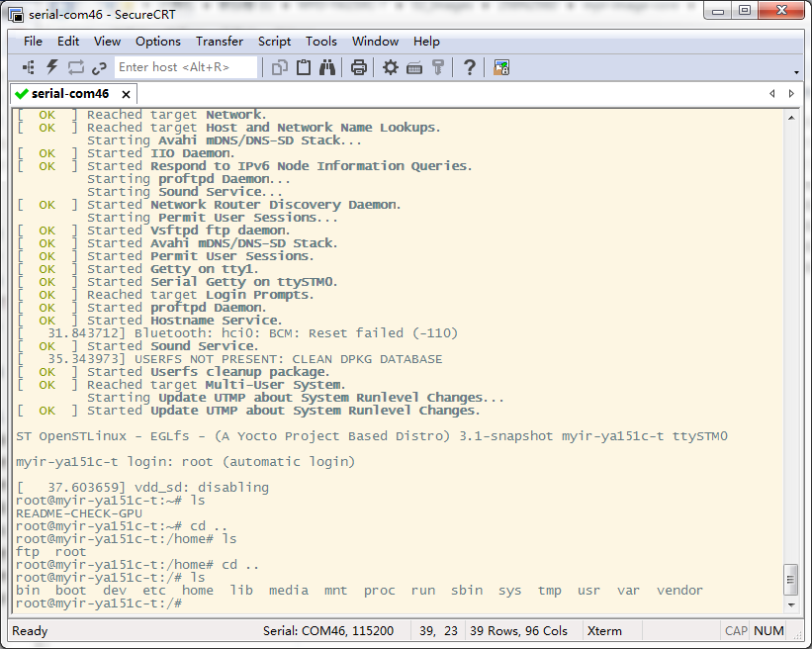Close the serial-com46 tab

coord(126,94)
